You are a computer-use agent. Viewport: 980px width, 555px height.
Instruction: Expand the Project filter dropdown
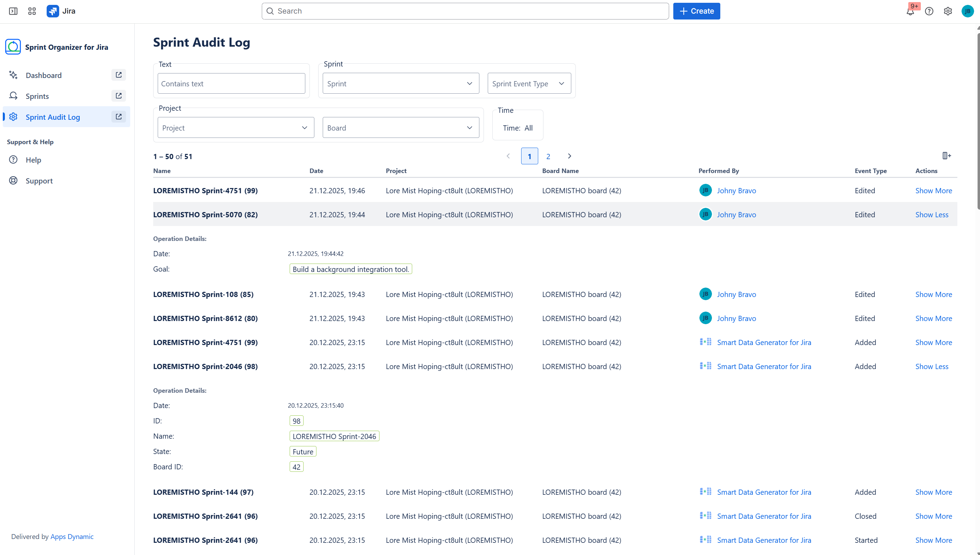point(235,128)
